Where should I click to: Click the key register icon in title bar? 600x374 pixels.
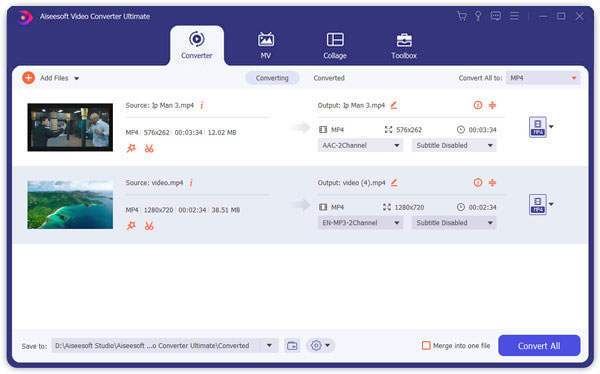(x=478, y=16)
